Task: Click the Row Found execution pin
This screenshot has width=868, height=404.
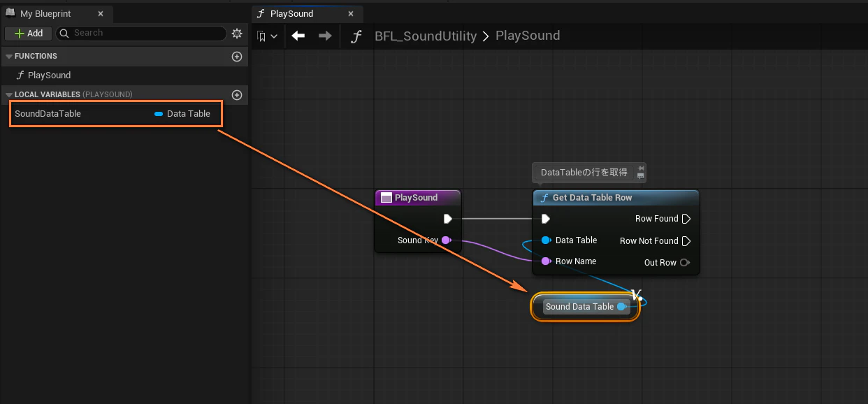Action: (686, 219)
